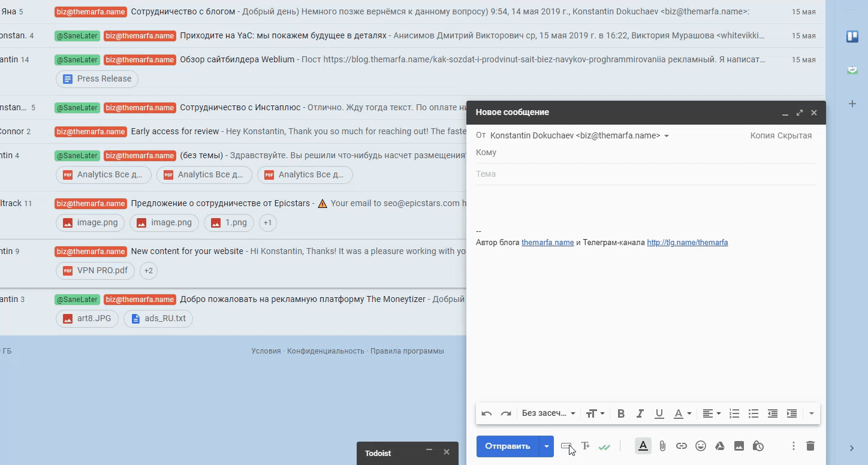Show +1 more attachment in Epicstars email

pos(267,222)
